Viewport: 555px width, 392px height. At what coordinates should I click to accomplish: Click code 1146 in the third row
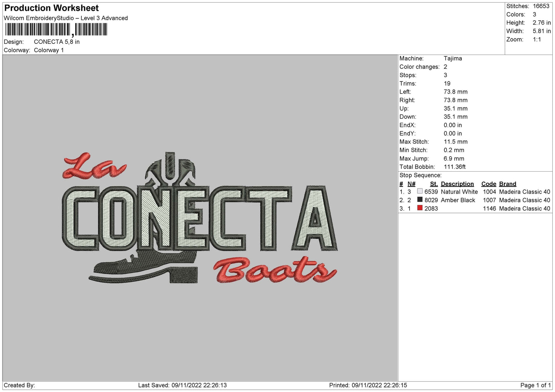(x=489, y=208)
